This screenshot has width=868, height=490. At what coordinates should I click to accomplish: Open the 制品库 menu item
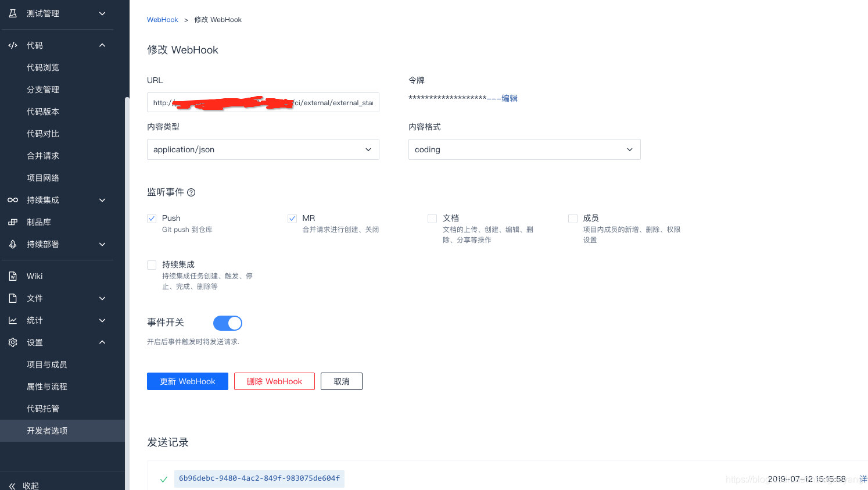[x=39, y=222]
